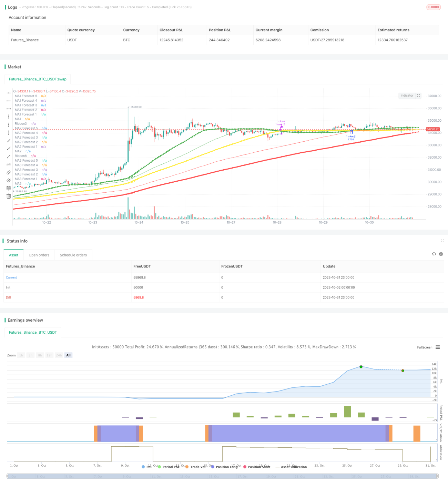Switch to the Open orders tab

pos(39,255)
